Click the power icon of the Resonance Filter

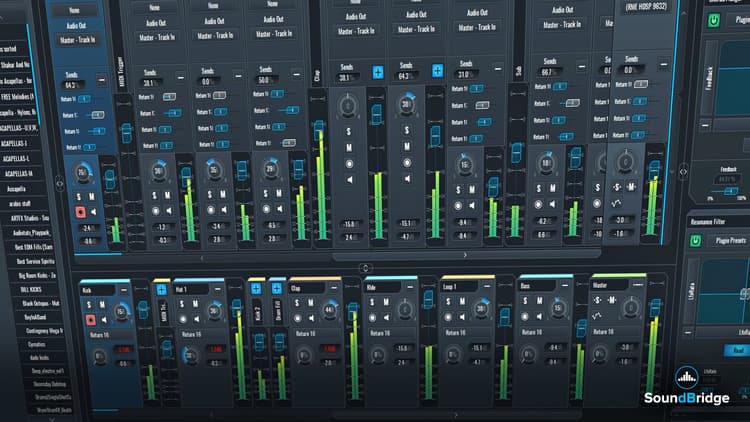point(695,241)
